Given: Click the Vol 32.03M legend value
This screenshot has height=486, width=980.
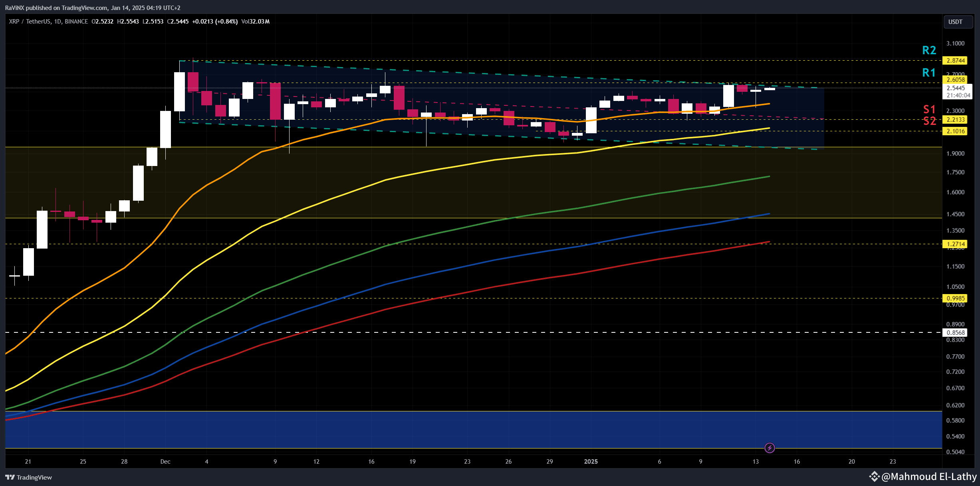Looking at the screenshot, I should tap(256, 22).
